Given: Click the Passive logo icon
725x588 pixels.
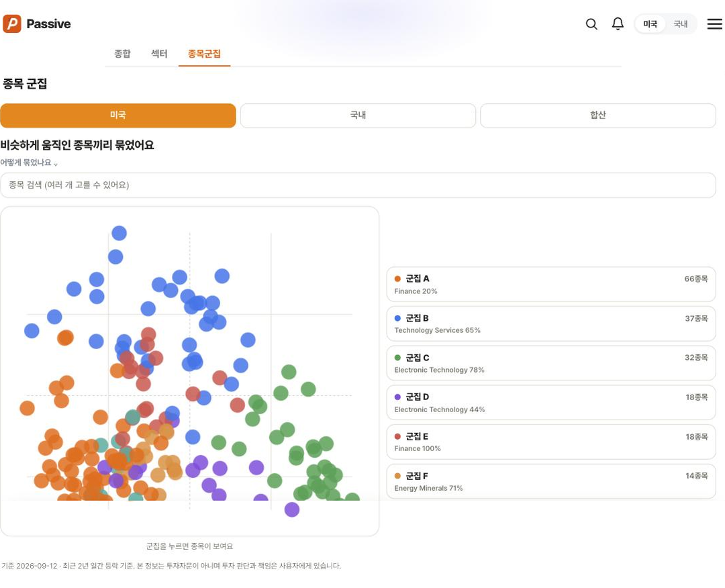Looking at the screenshot, I should pyautogui.click(x=12, y=23).
